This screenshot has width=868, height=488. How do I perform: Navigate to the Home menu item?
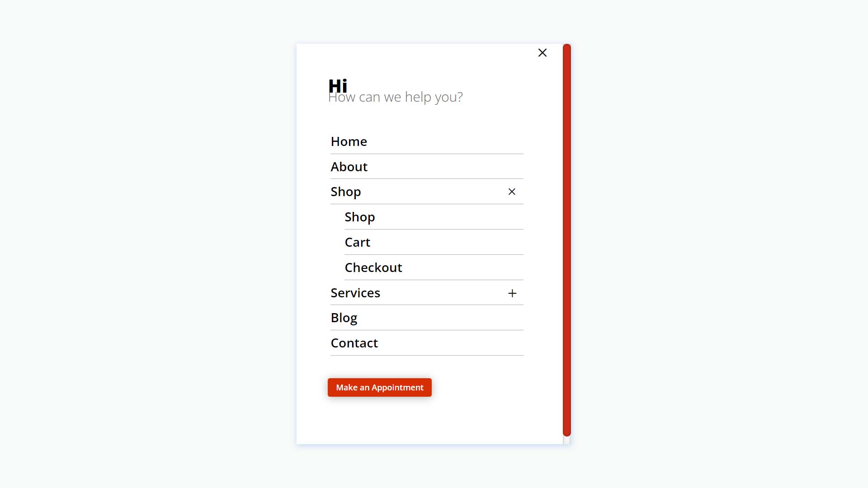349,141
